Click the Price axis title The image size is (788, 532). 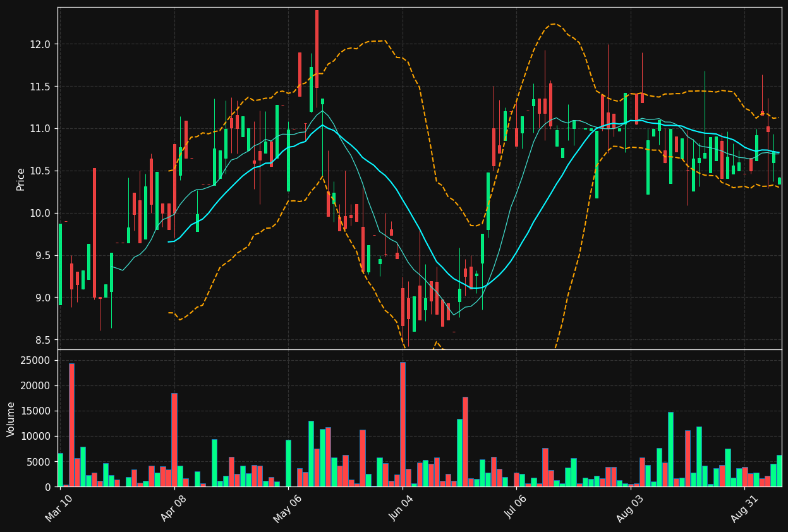[x=21, y=179]
